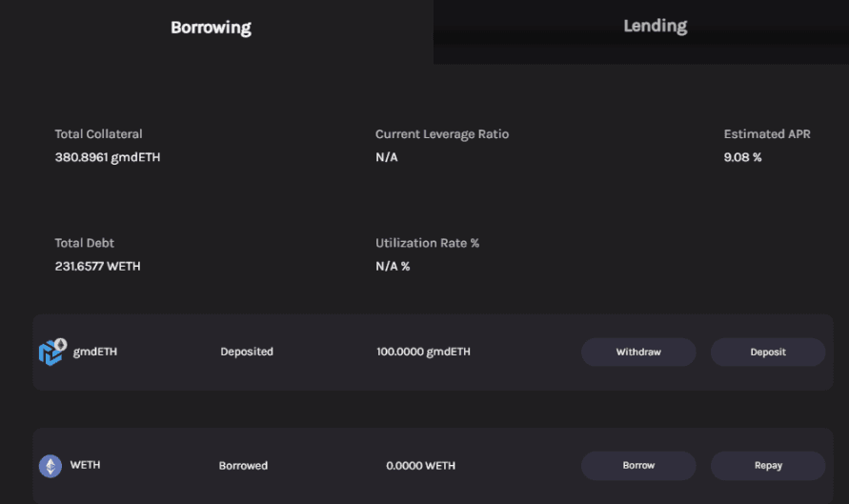This screenshot has height=504, width=849.
Task: Click the Utilization Rate % label
Action: pyautogui.click(x=427, y=243)
